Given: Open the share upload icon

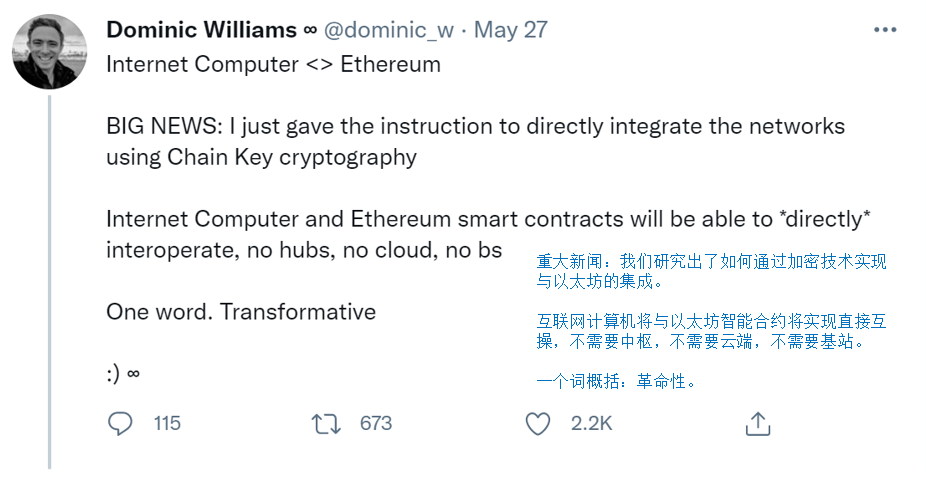Looking at the screenshot, I should tap(758, 424).
